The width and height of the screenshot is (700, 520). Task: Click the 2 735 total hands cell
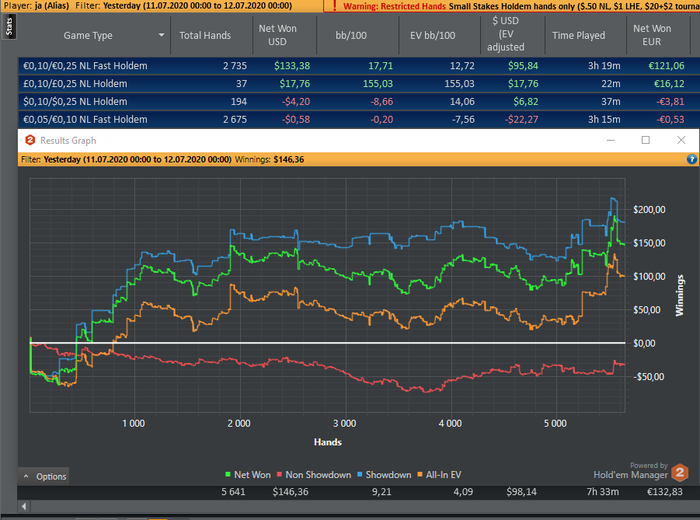click(x=235, y=66)
